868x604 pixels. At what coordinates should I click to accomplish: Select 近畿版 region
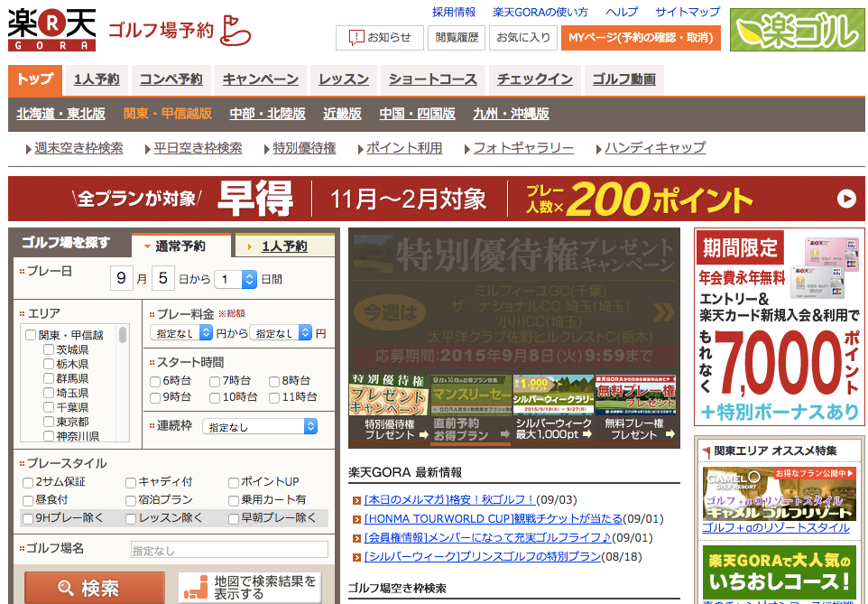[342, 114]
